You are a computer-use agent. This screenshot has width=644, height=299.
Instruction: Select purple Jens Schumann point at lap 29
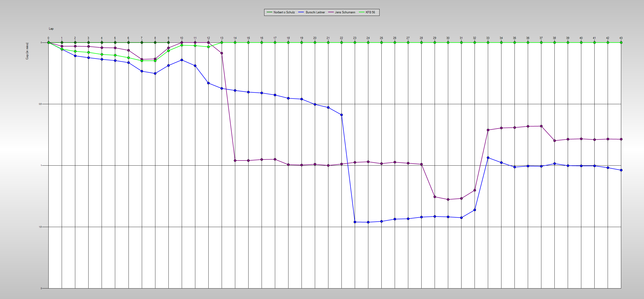tap(435, 197)
